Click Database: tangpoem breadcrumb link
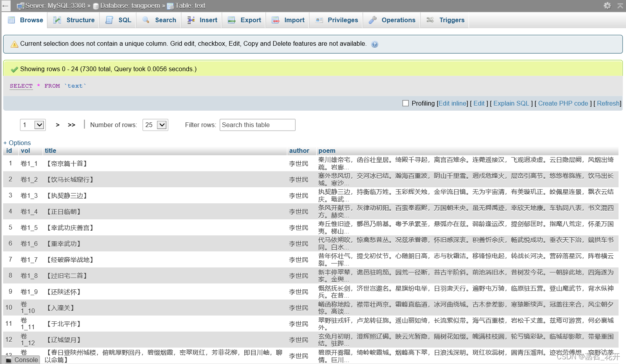626x364 pixels. coord(130,6)
